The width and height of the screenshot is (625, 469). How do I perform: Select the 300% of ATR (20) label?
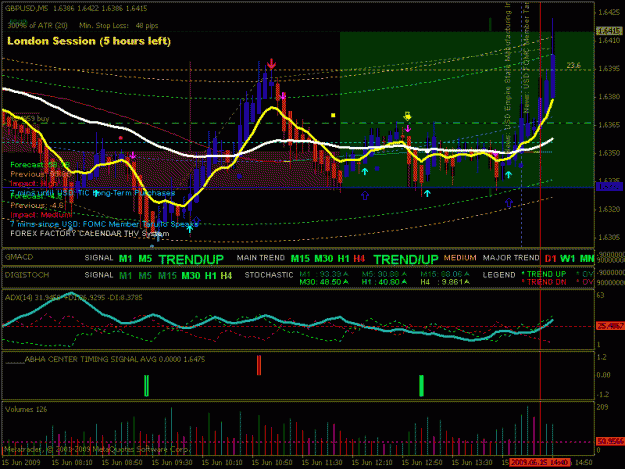[x=38, y=26]
